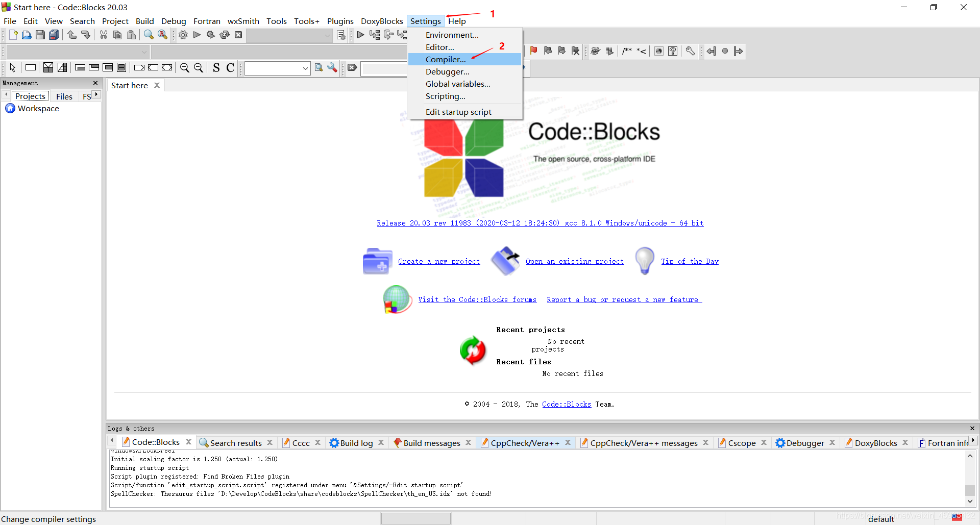Click the red Toggle bookmark flag icon
This screenshot has height=525, width=980.
click(x=534, y=51)
